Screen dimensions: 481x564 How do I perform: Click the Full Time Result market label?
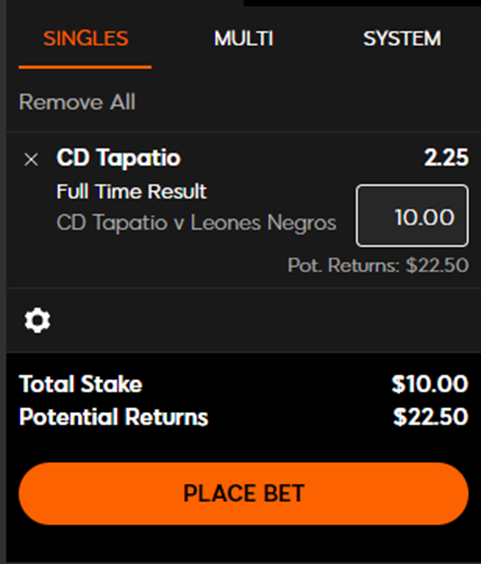pyautogui.click(x=132, y=191)
